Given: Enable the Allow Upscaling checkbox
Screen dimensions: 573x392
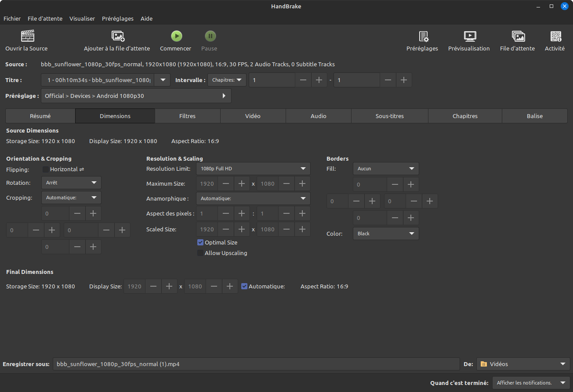Looking at the screenshot, I should click(x=200, y=253).
